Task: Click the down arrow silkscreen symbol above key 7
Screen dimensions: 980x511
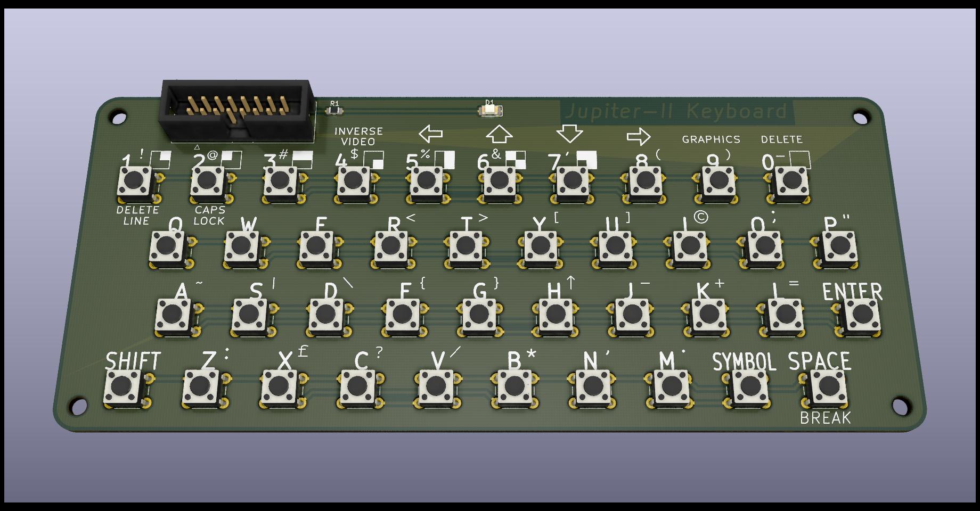Action: click(x=569, y=134)
